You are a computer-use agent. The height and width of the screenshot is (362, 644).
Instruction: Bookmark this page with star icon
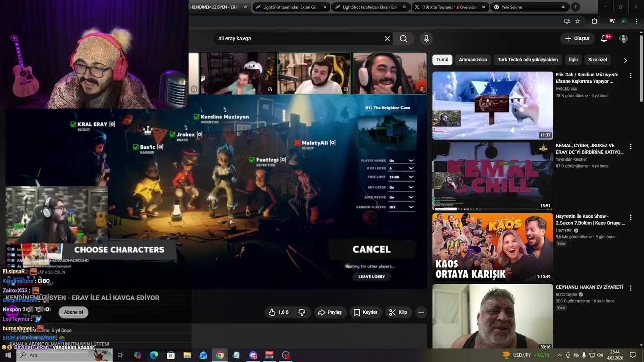pos(578,21)
